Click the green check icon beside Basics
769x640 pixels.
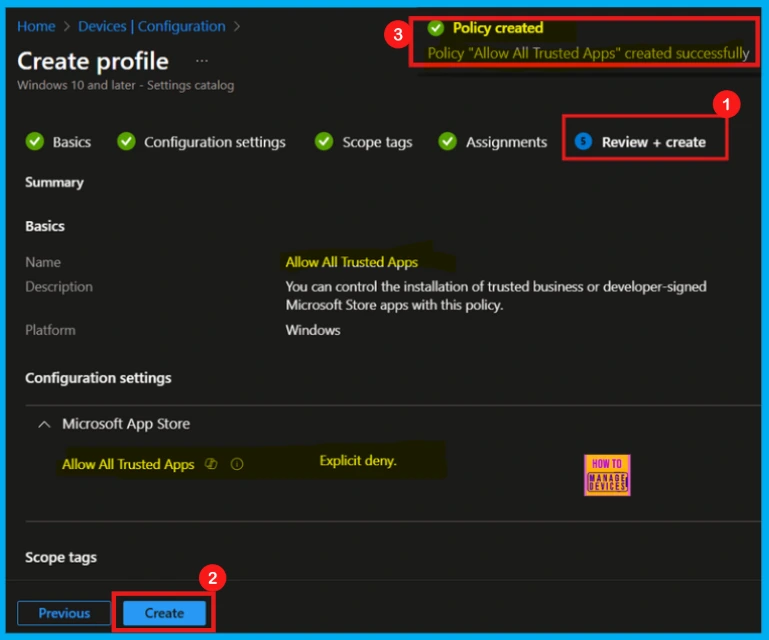(35, 141)
